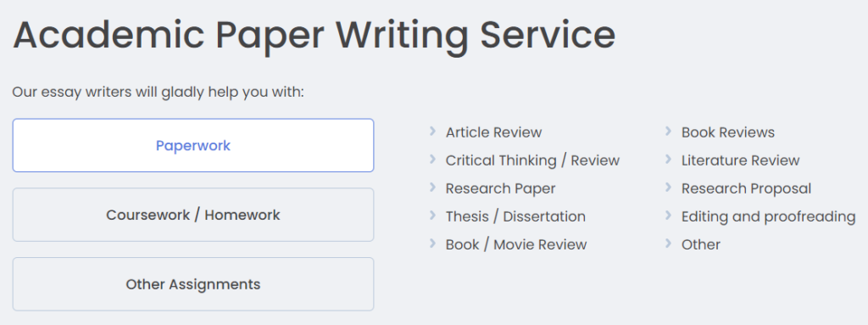This screenshot has width=868, height=325.
Task: Click the chevron beside Article Review
Action: [x=432, y=131]
